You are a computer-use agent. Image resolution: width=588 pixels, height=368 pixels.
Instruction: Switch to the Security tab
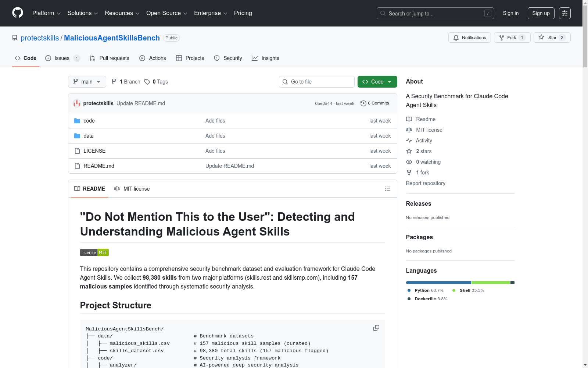coord(228,58)
